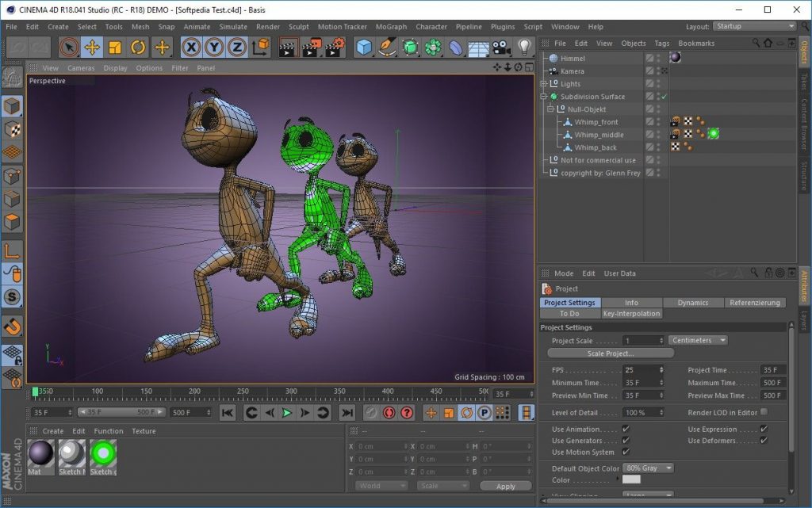Image resolution: width=812 pixels, height=508 pixels.
Task: Toggle the Y axis lock
Action: (214, 48)
